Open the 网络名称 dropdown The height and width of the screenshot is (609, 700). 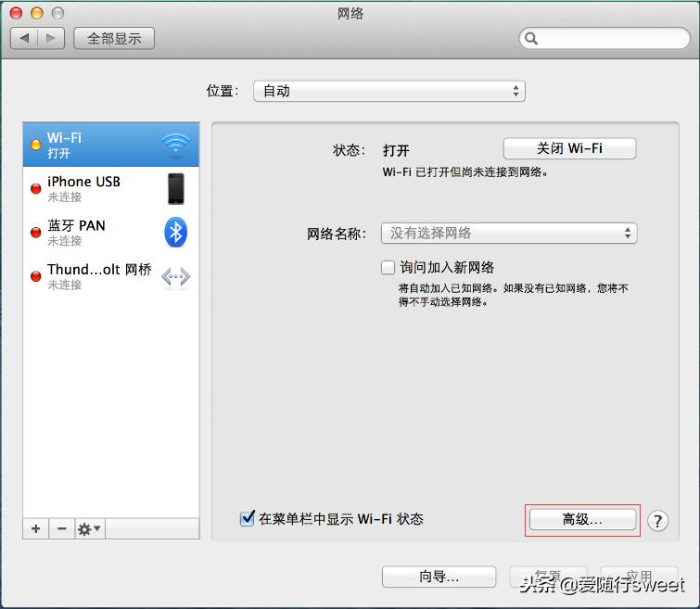click(509, 233)
